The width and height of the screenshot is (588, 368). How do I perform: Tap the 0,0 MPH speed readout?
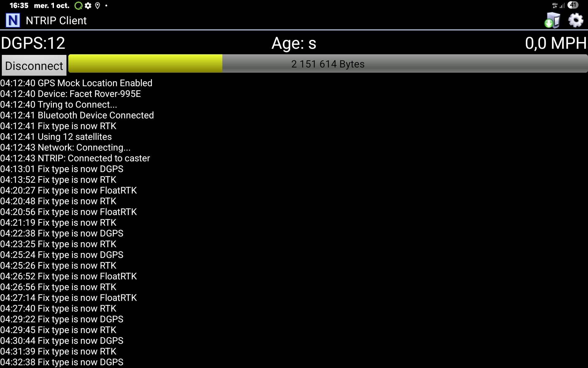tap(556, 43)
